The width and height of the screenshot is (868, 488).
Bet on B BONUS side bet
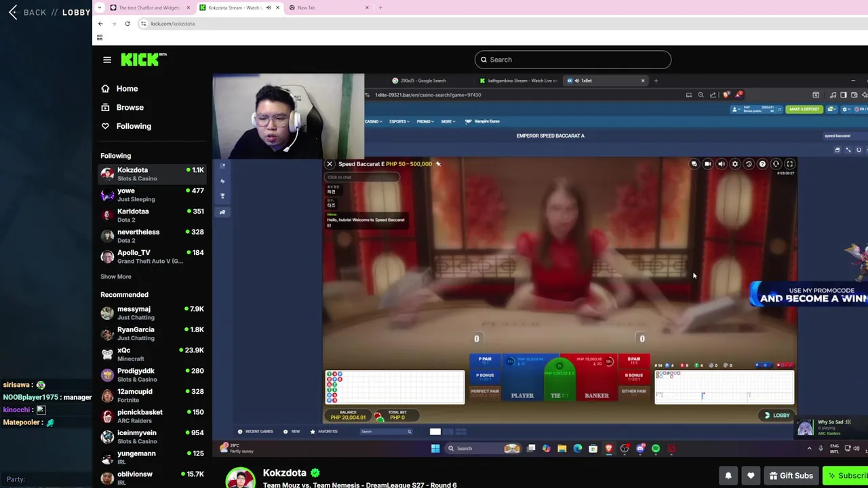point(634,377)
